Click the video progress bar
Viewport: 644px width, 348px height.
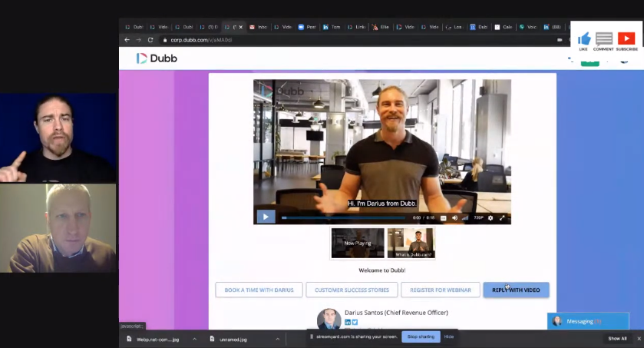pos(343,217)
